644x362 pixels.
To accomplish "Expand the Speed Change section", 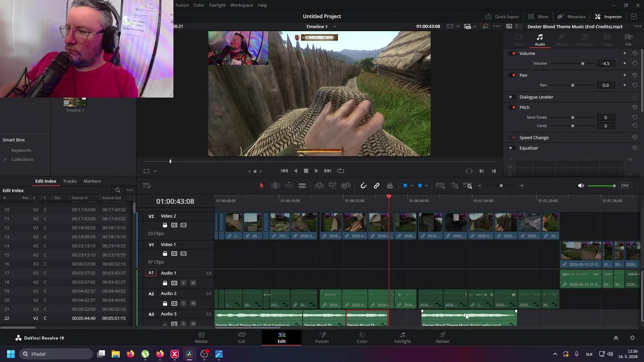I will (534, 137).
